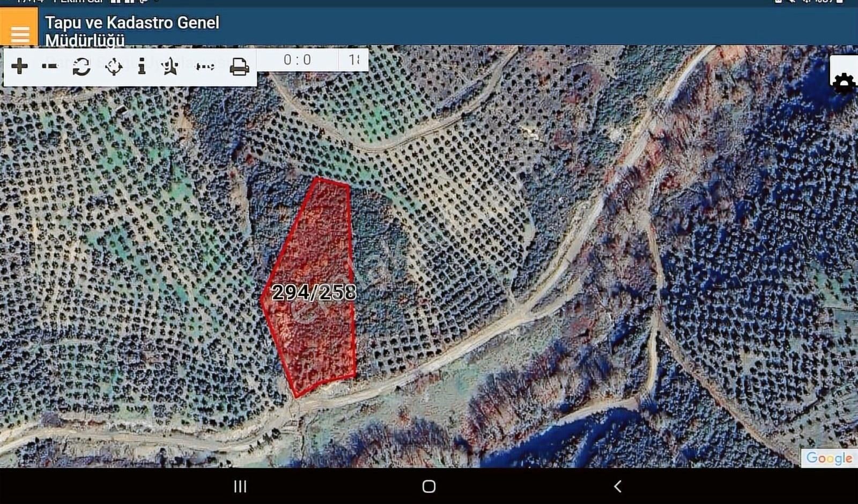Image resolution: width=858 pixels, height=504 pixels.
Task: Tap the Android back button
Action: point(618,486)
